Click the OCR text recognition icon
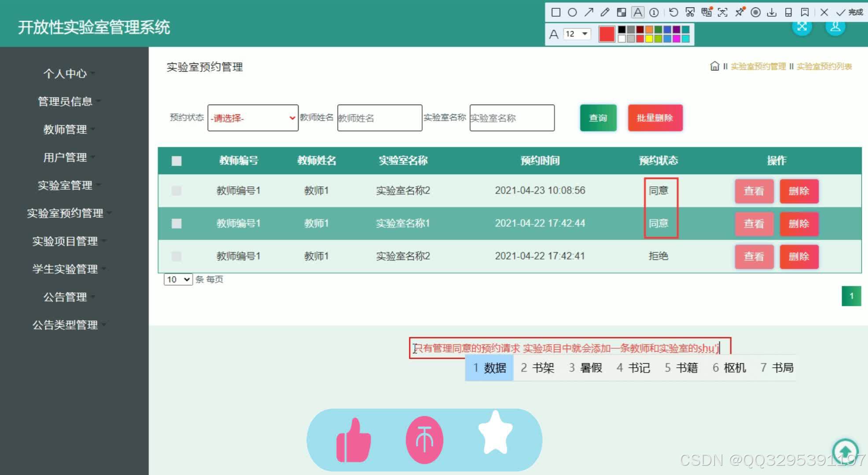The height and width of the screenshot is (475, 868). tap(723, 12)
